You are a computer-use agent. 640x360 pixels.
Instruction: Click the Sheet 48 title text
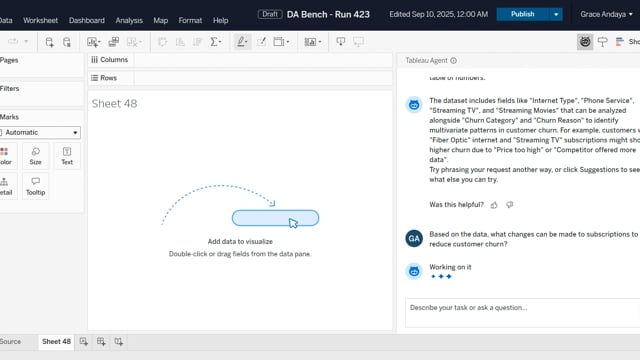114,104
